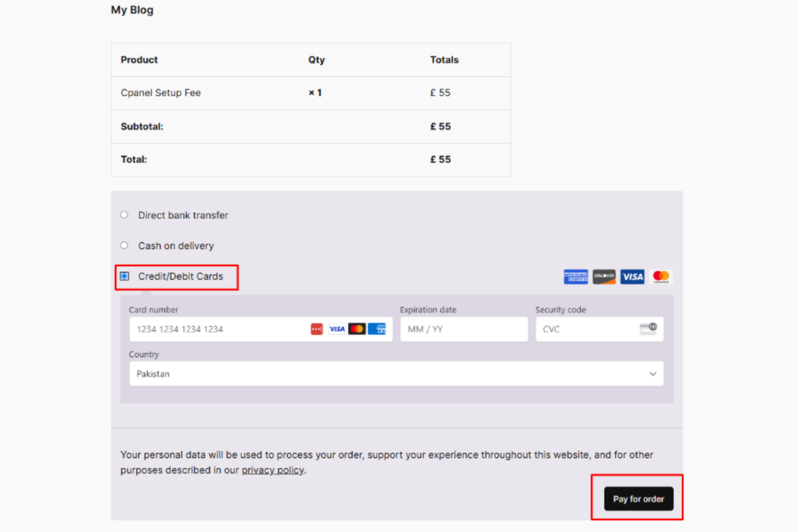This screenshot has height=532, width=798.
Task: Open the privacy policy link
Action: coord(273,470)
